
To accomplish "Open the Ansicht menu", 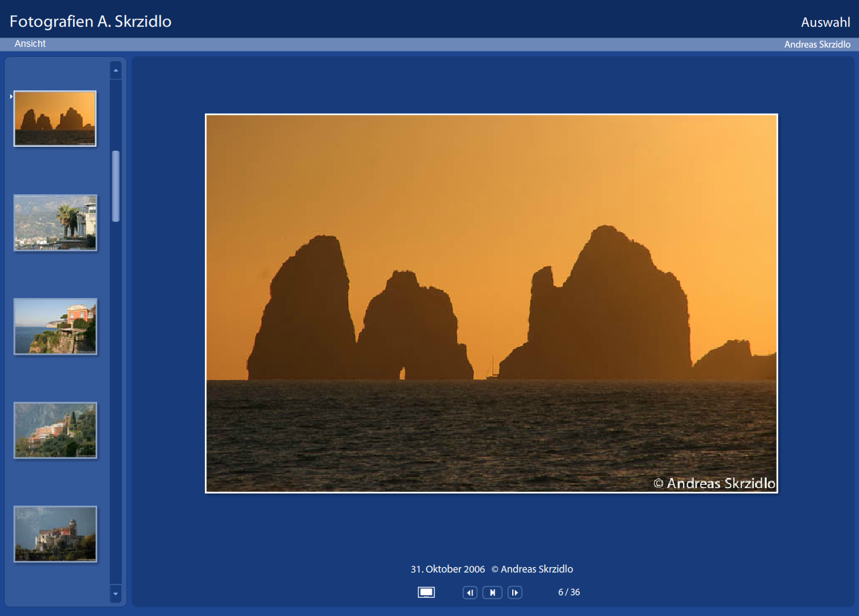I will pos(30,44).
